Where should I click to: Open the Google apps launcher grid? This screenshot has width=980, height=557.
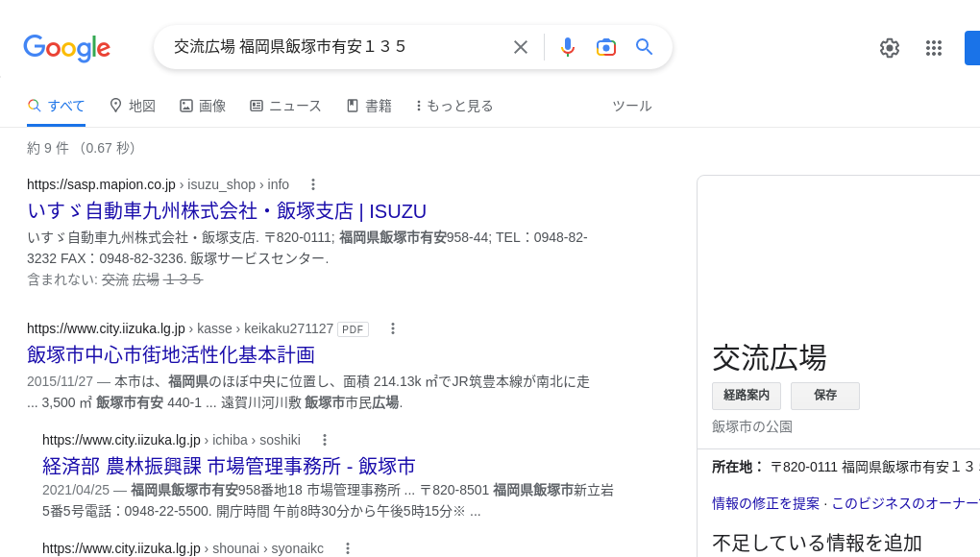[934, 47]
